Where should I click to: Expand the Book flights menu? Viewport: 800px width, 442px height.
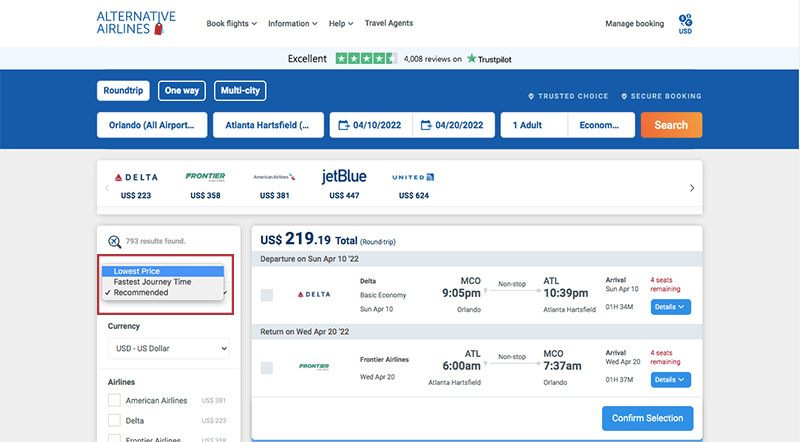coord(232,23)
